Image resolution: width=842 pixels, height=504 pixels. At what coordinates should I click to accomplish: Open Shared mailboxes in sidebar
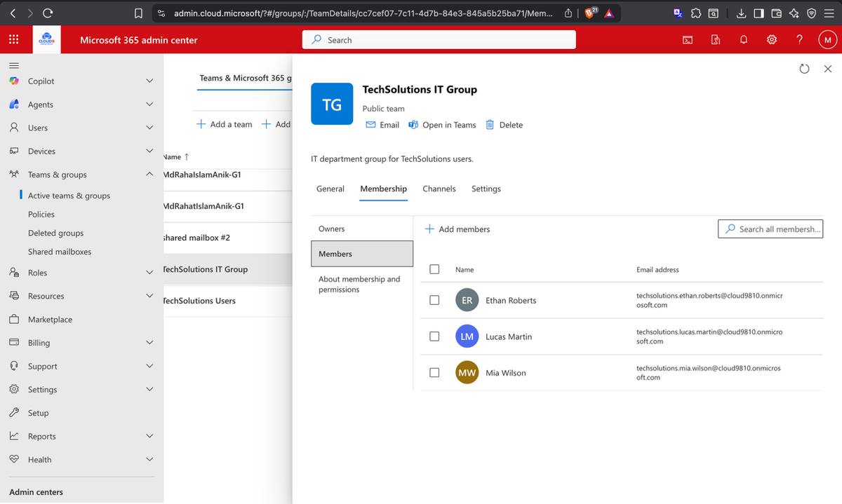coord(60,252)
